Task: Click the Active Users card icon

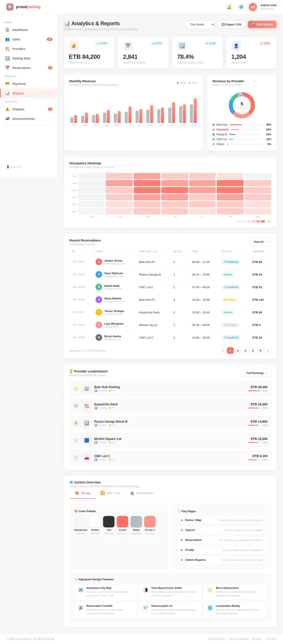Action: pos(236,46)
